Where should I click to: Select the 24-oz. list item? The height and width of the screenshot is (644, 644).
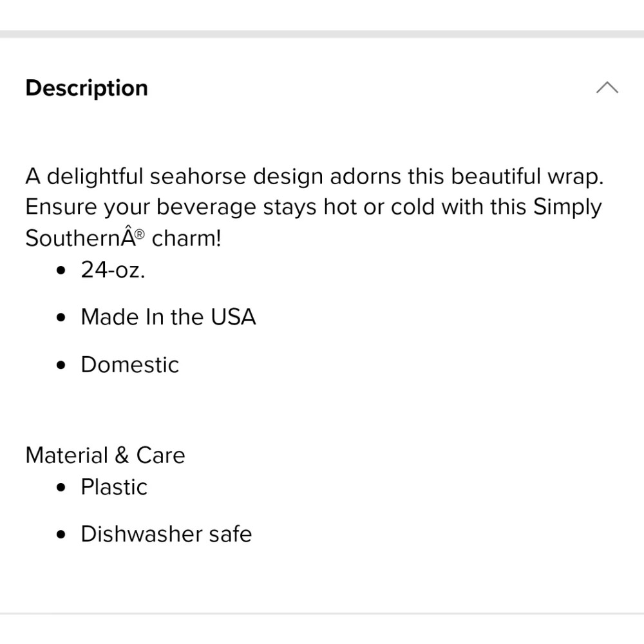(113, 270)
